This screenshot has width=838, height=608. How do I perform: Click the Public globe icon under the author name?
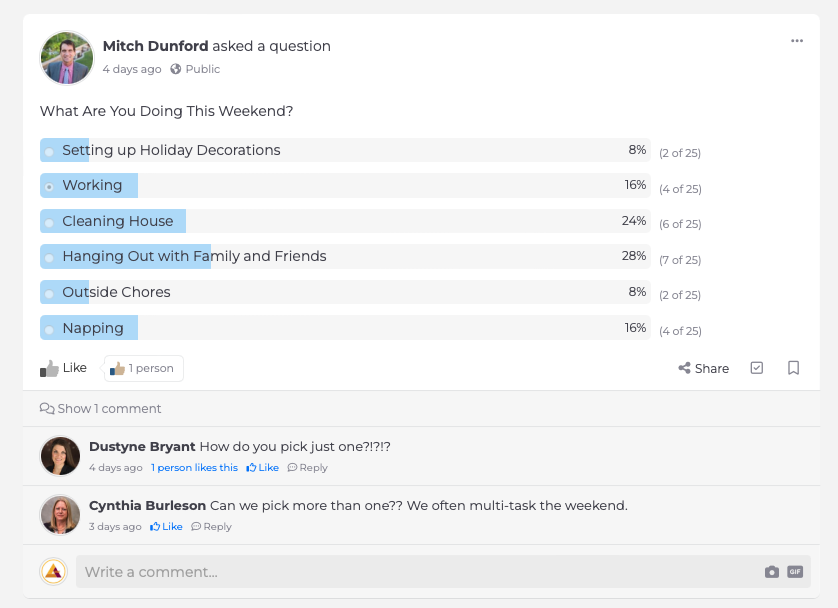176,69
